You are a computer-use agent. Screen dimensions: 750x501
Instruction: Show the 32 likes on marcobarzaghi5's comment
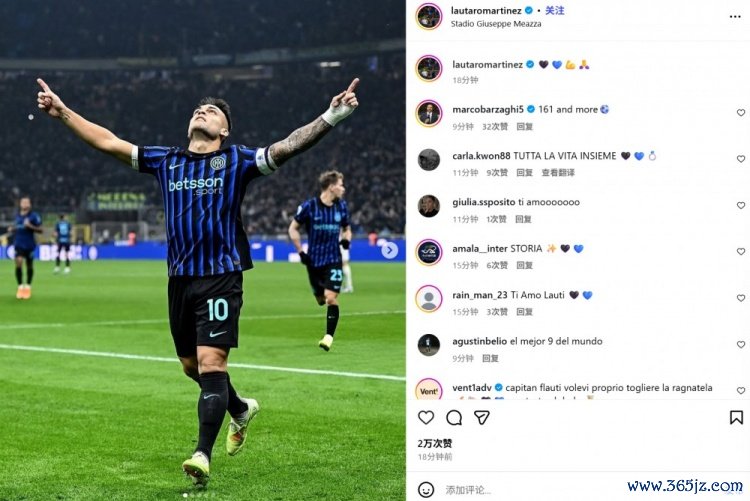[495, 126]
